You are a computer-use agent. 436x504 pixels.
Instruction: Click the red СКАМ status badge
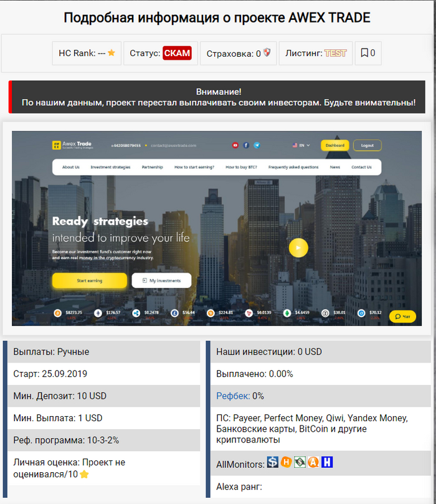pyautogui.click(x=177, y=53)
